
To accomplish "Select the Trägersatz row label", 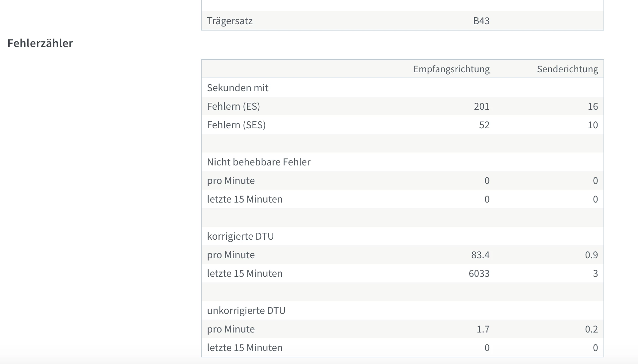I will pyautogui.click(x=230, y=21).
